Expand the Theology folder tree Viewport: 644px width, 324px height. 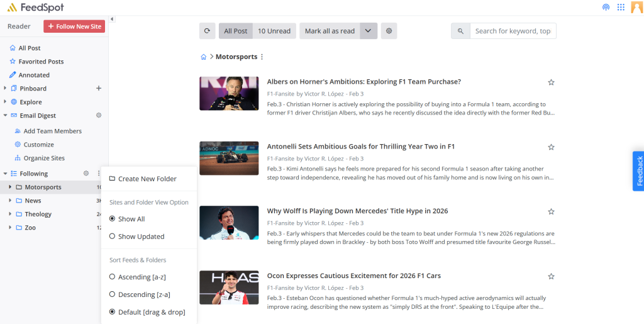click(x=10, y=214)
